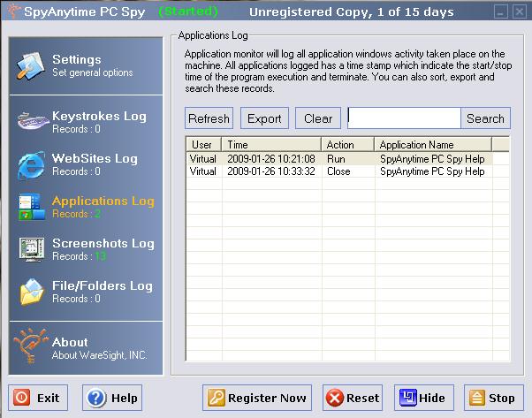Click the Internet Explorer icon for WebSites Log
This screenshot has width=532, height=418.
click(x=32, y=165)
